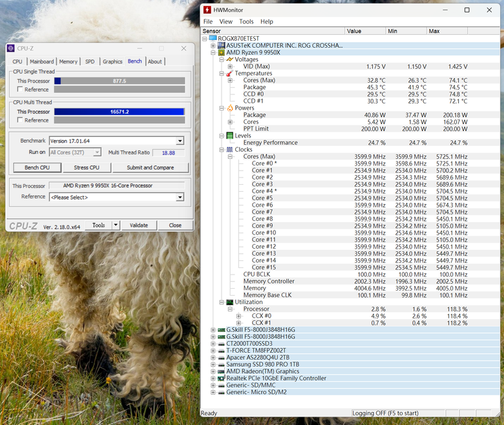Open the Reference processor Please Select dropdown
The width and height of the screenshot is (504, 425).
click(x=180, y=197)
